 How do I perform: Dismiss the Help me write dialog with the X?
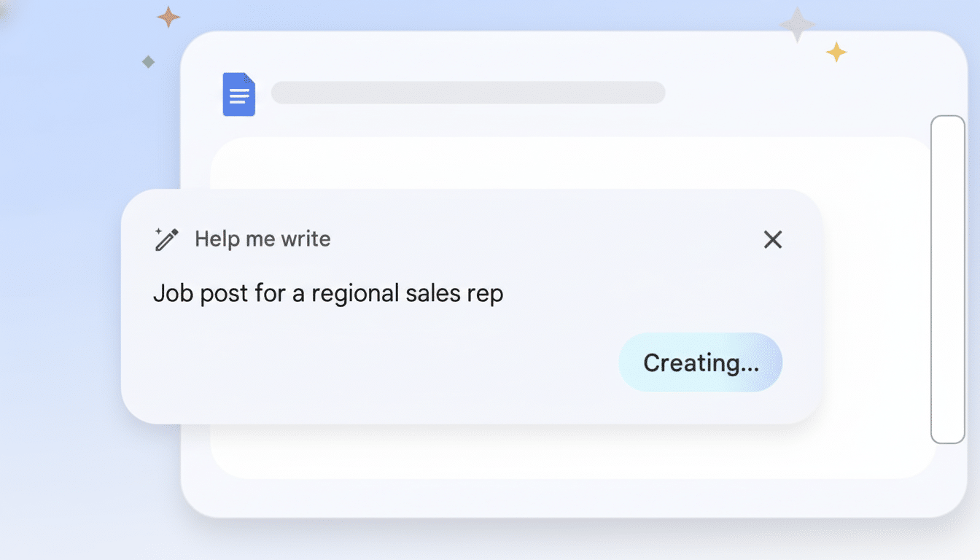coord(772,239)
